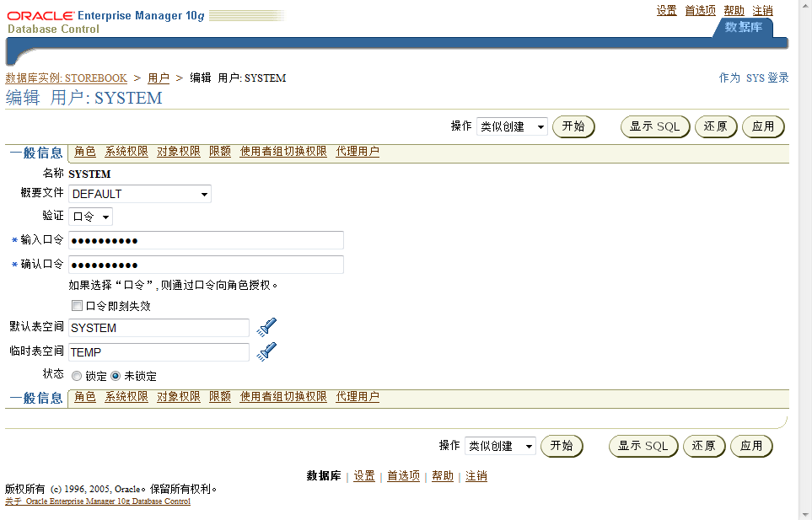Image resolution: width=812 pixels, height=520 pixels.
Task: Open tablespace lookup for 默认表空间 flashlight icon
Action: (x=266, y=327)
